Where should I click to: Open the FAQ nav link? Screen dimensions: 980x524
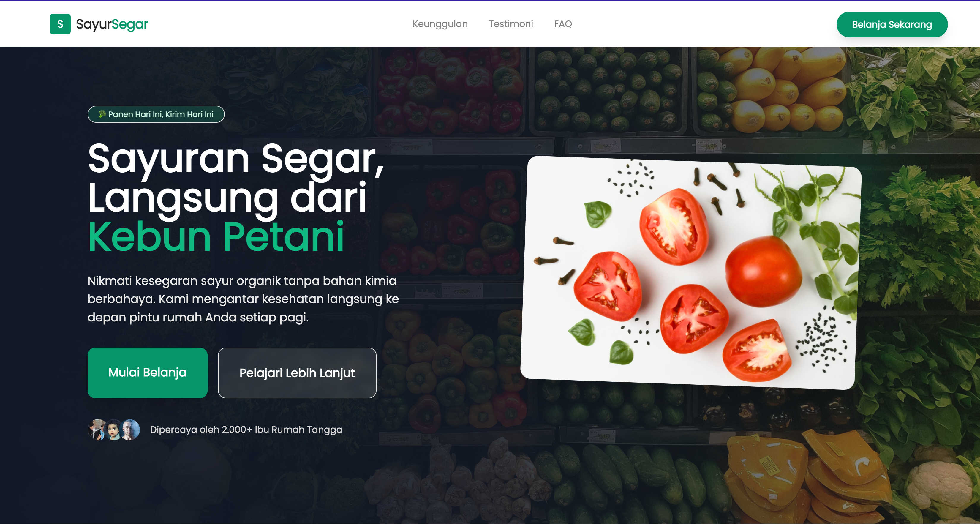[x=563, y=24]
